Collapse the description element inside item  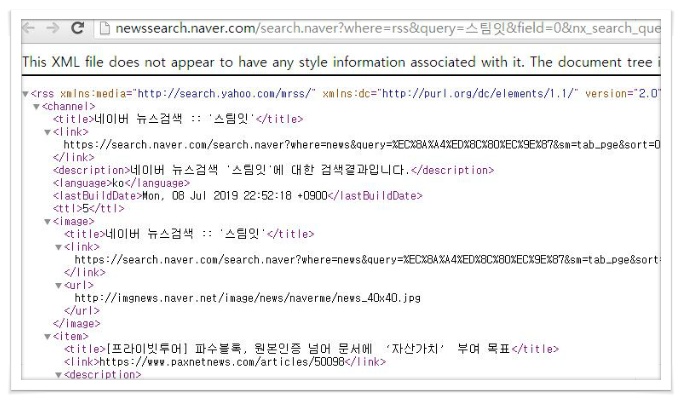pyautogui.click(x=58, y=375)
